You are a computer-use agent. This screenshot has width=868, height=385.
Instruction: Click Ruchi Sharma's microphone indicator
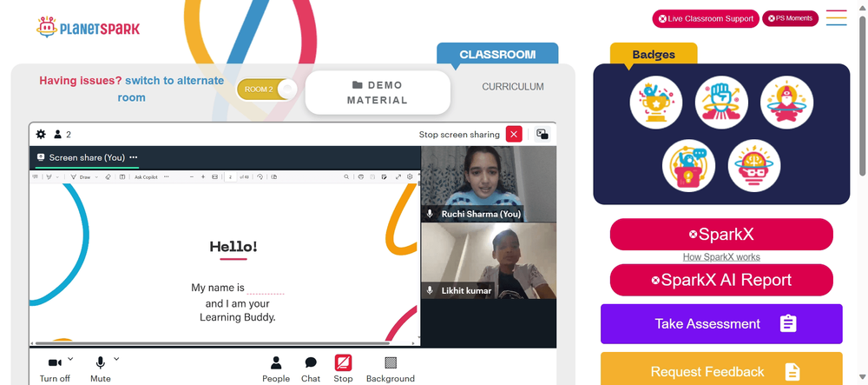430,214
